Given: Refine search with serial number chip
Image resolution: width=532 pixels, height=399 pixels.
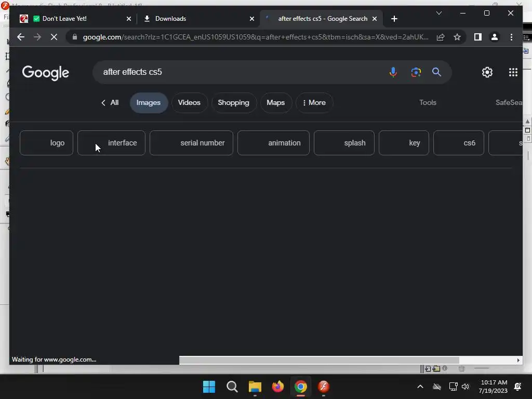Looking at the screenshot, I should click(191, 143).
